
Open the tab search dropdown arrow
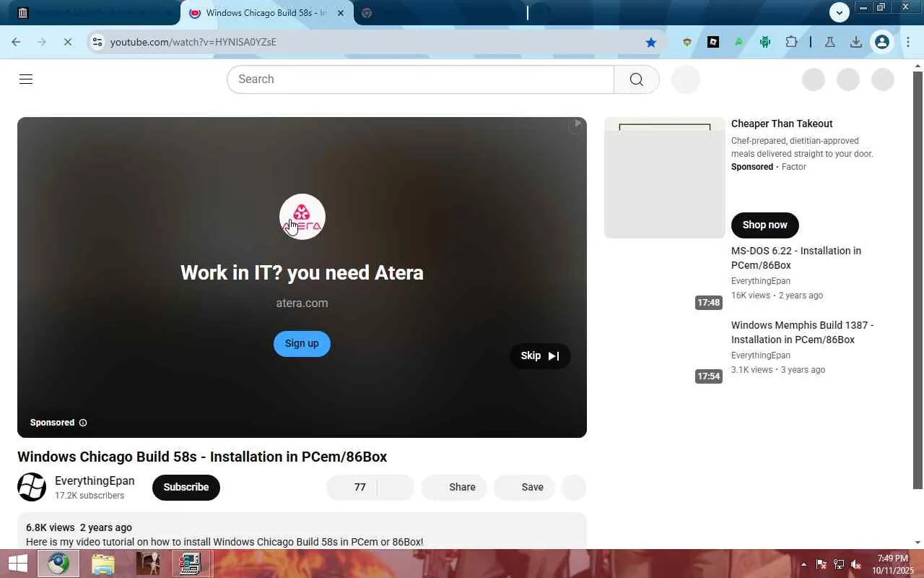click(x=839, y=12)
